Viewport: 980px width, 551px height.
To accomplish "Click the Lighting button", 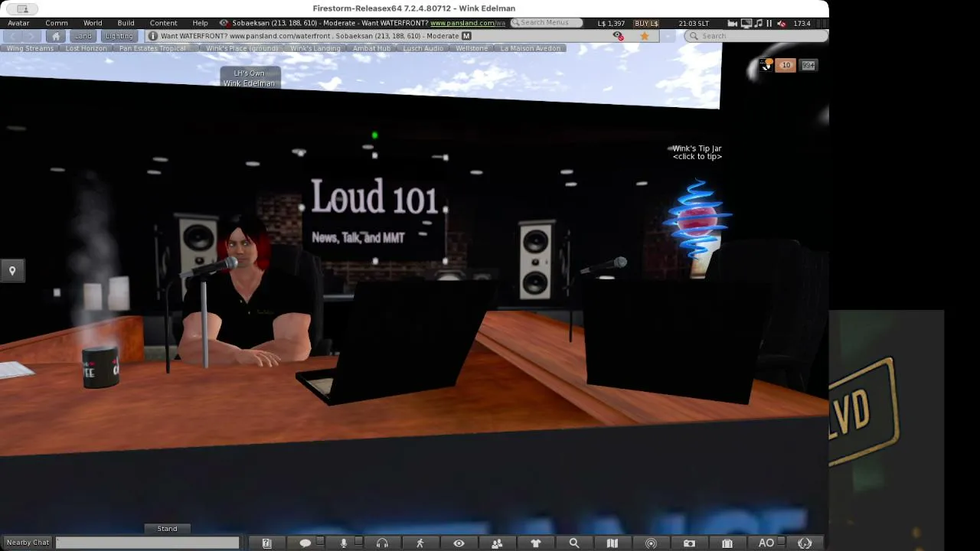I will tap(119, 36).
